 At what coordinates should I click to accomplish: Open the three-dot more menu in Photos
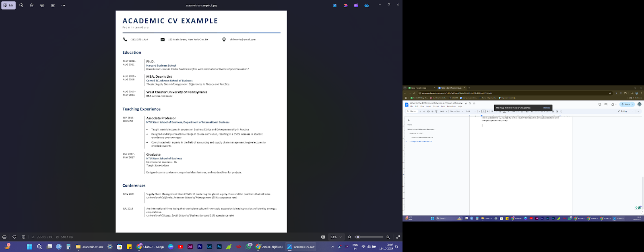click(63, 5)
